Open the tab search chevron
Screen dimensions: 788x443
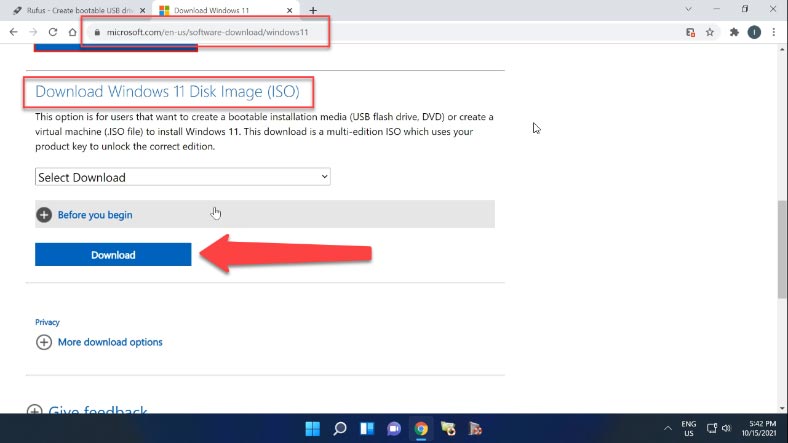[x=688, y=9]
